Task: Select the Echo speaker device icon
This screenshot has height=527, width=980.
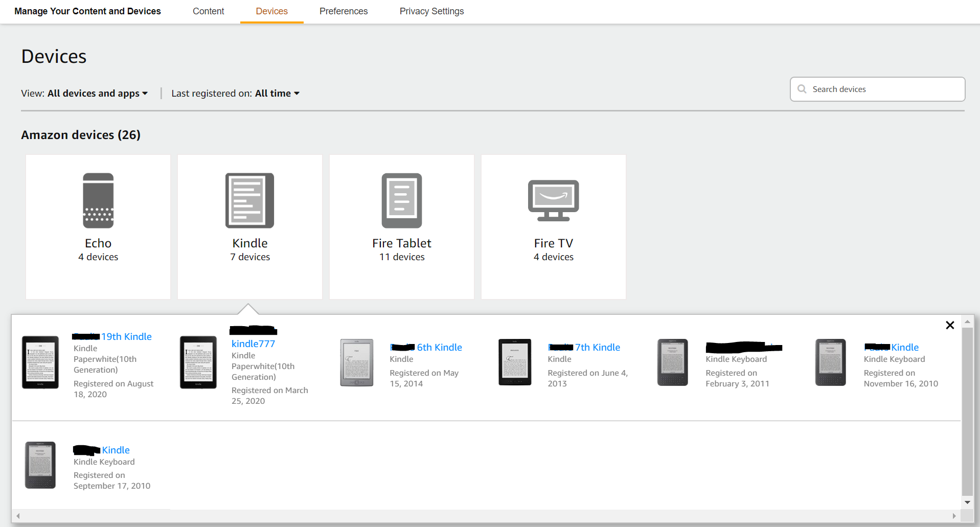Action: (98, 200)
